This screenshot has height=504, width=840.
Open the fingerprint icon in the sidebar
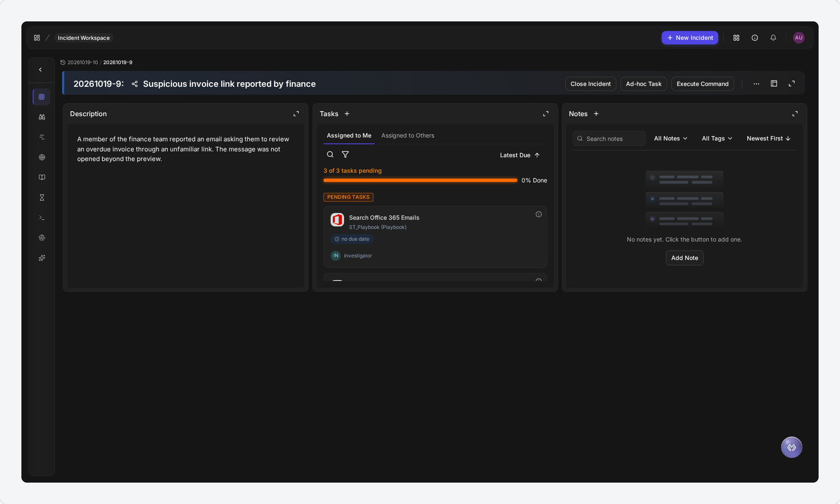42,238
